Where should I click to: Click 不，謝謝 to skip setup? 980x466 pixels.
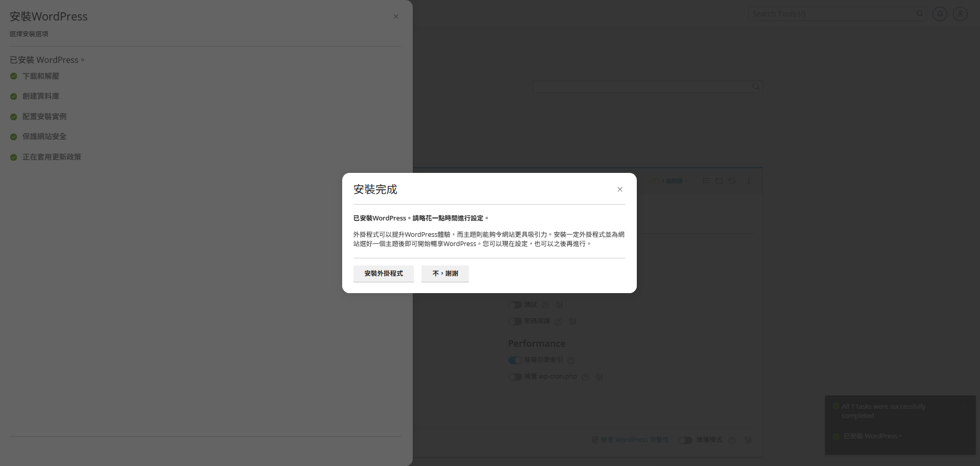[444, 274]
